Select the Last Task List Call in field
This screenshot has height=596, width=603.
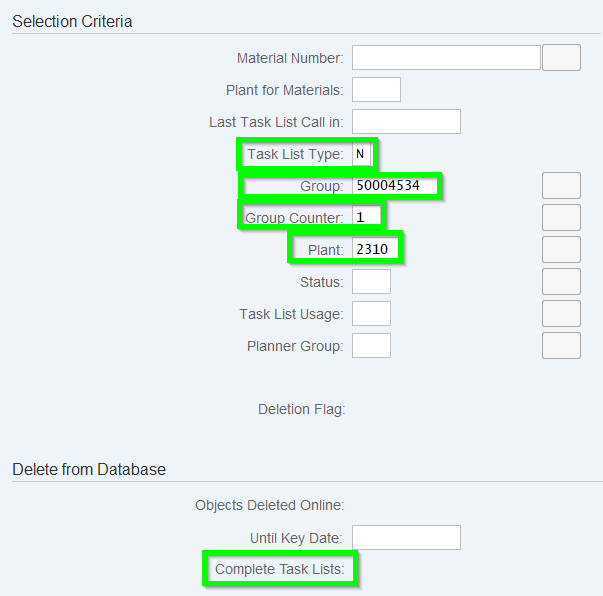click(406, 122)
